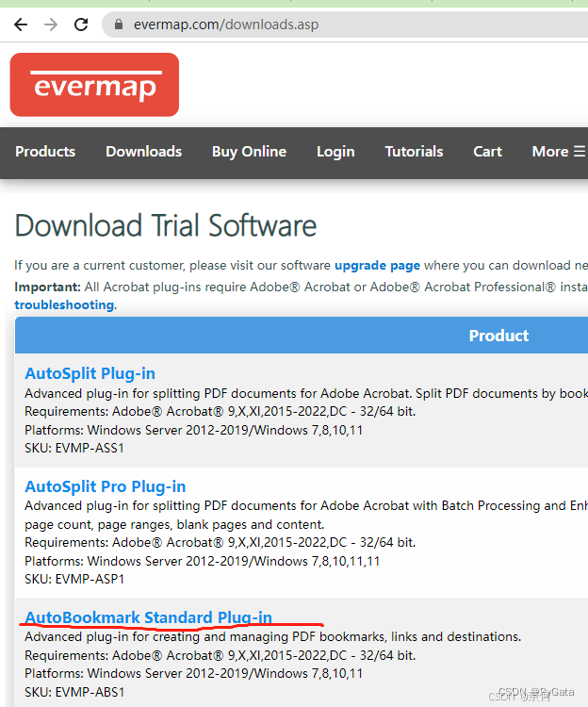Follow the upgrade page link
588x707 pixels.
click(377, 266)
